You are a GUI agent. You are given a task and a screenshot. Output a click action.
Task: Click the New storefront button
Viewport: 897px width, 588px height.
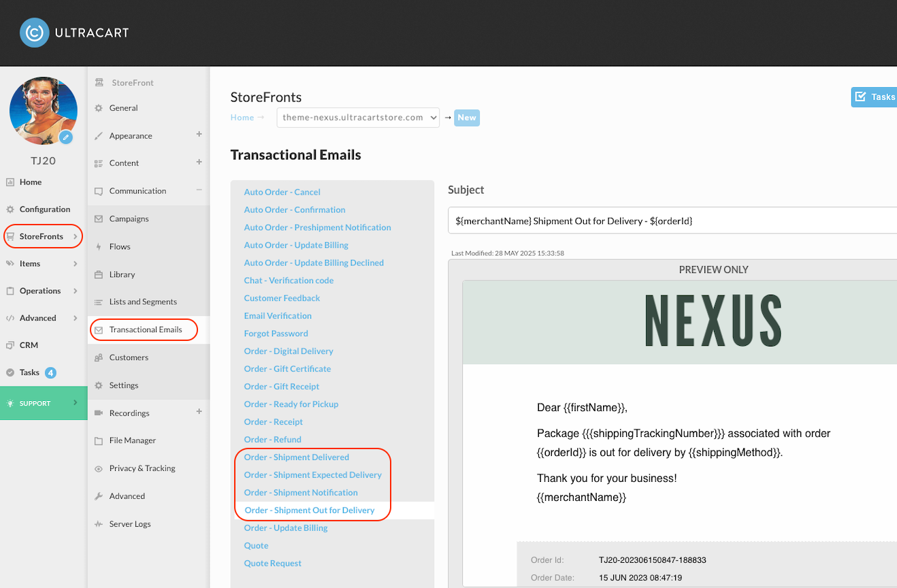(467, 117)
